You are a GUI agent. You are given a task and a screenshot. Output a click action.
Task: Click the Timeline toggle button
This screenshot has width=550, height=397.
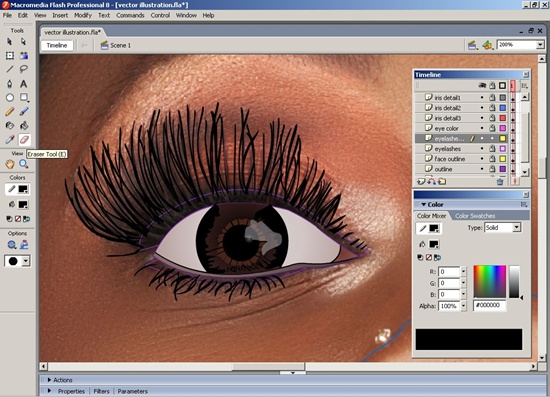point(57,45)
